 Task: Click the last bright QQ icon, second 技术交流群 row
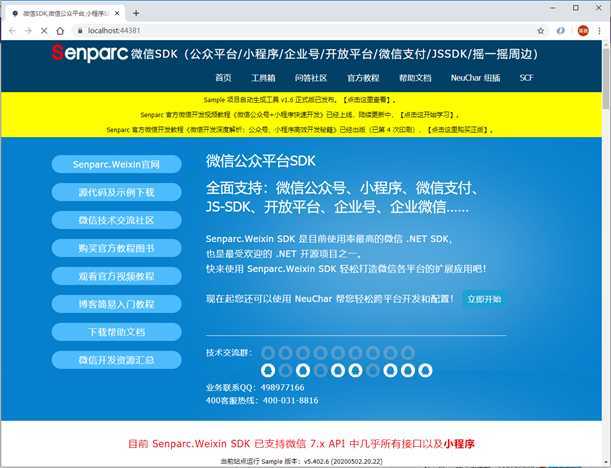425,370
